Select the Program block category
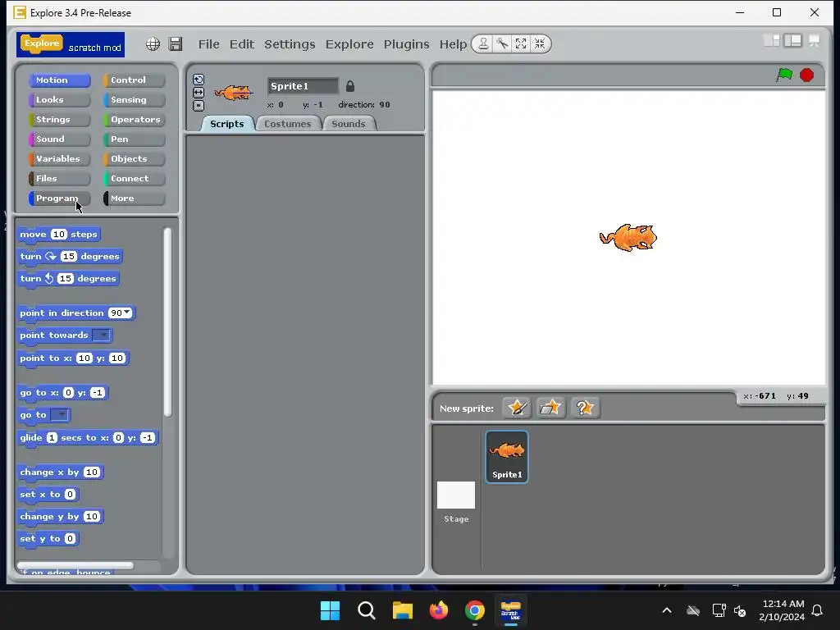 [59, 199]
